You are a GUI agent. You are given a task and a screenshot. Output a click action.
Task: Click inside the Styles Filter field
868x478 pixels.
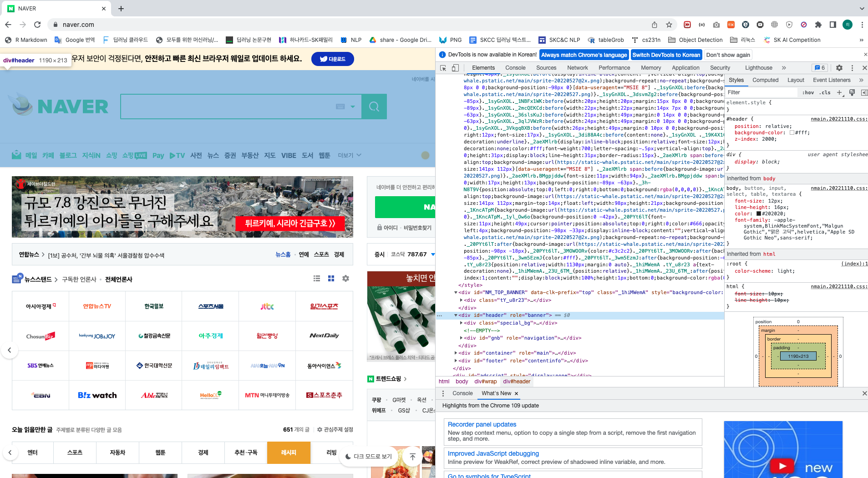pyautogui.click(x=761, y=92)
